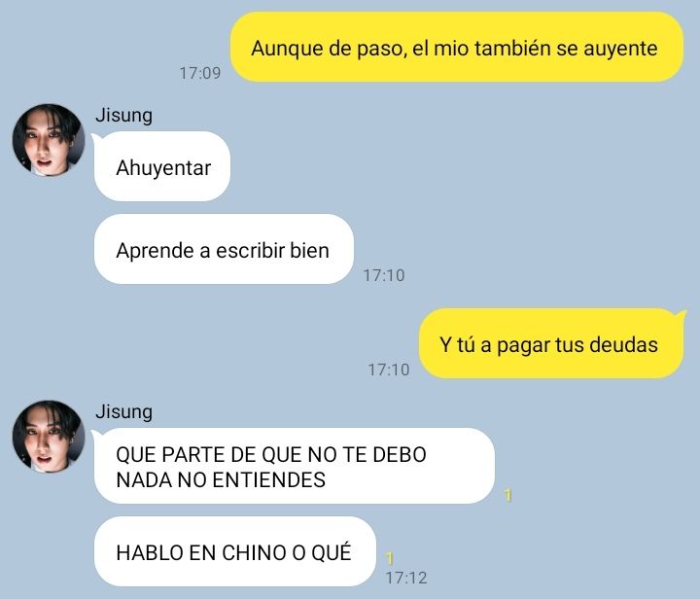The width and height of the screenshot is (700, 599).
Task: Tap the 17:12 timestamp
Action: 406,578
